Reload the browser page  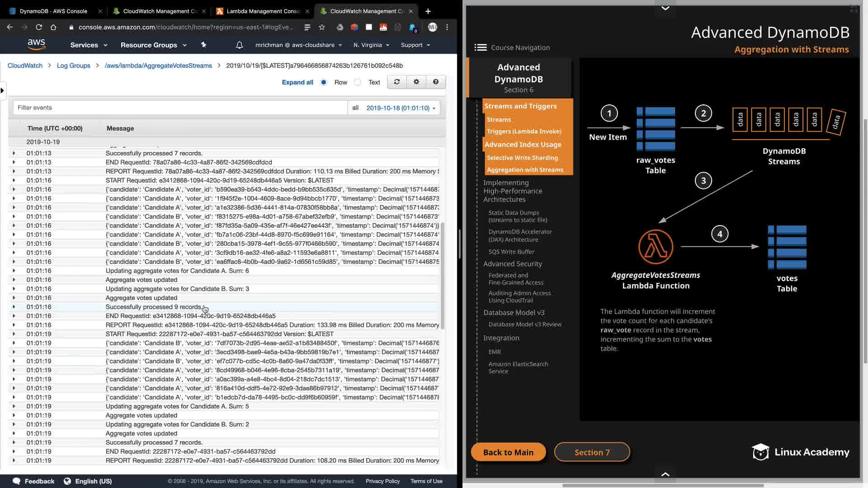tap(39, 27)
